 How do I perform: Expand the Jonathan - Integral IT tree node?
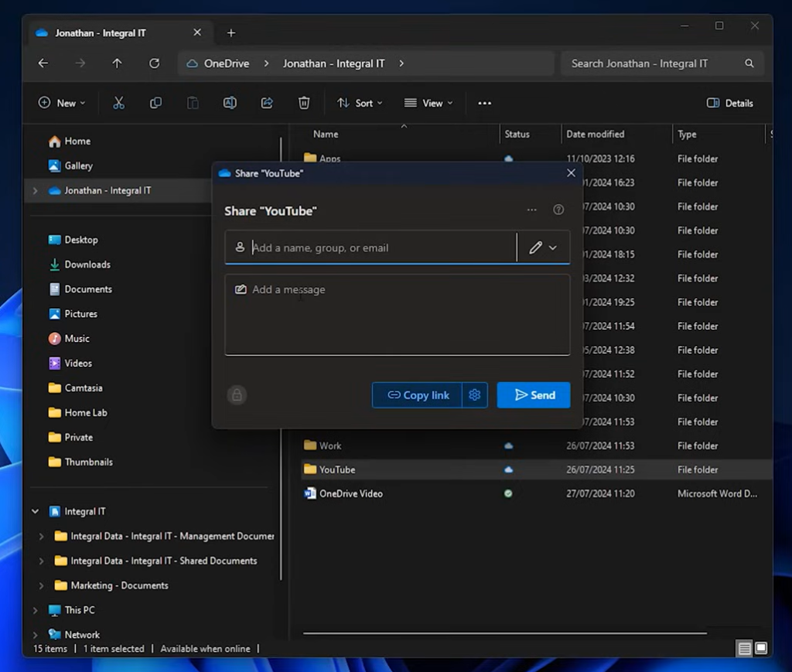pos(35,191)
